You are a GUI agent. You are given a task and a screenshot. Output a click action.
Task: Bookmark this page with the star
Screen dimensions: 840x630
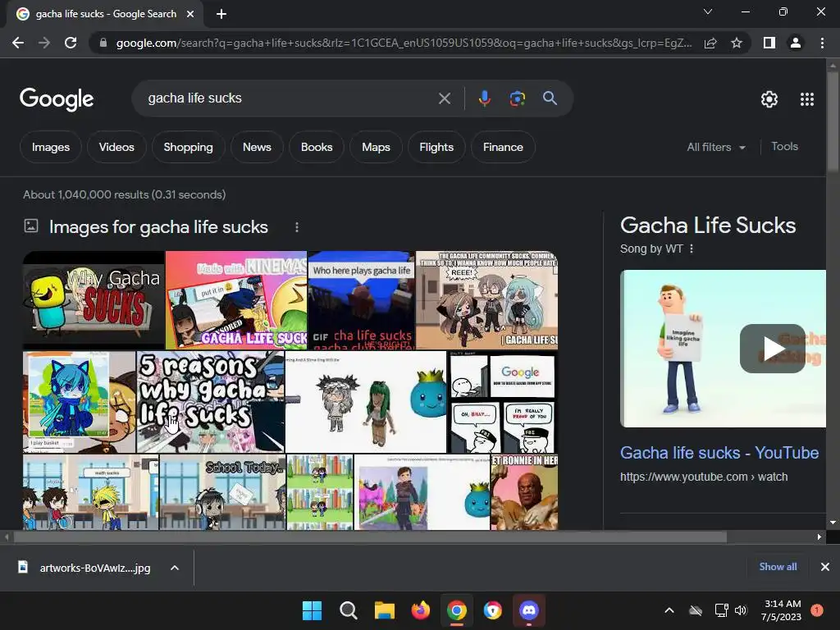coord(737,43)
